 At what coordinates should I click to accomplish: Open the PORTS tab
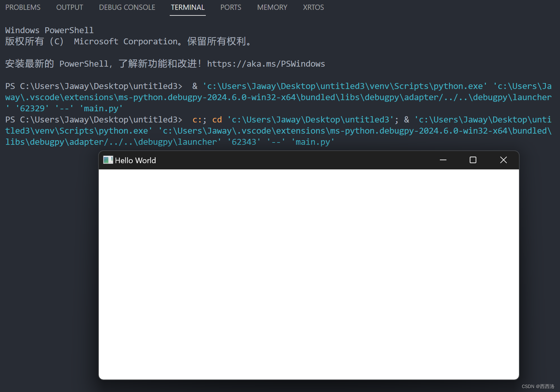(x=231, y=7)
